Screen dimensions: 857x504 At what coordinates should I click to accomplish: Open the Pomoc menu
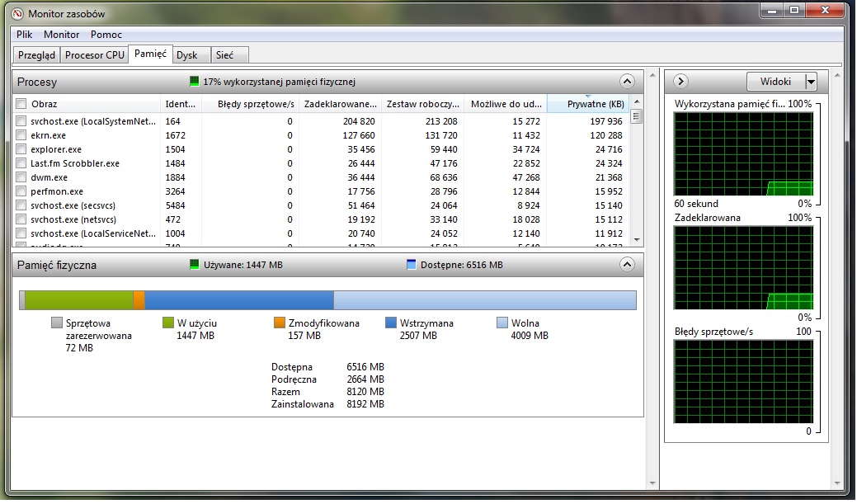coord(106,35)
